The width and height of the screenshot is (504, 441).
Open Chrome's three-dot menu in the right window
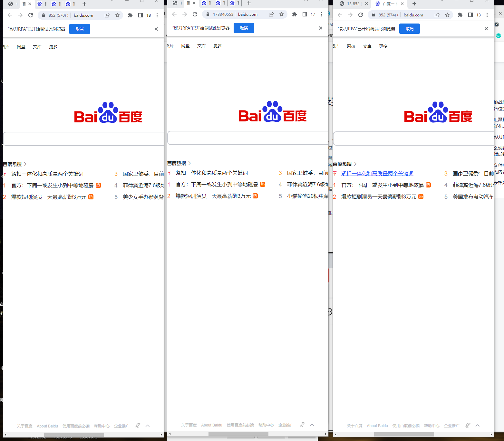click(487, 15)
